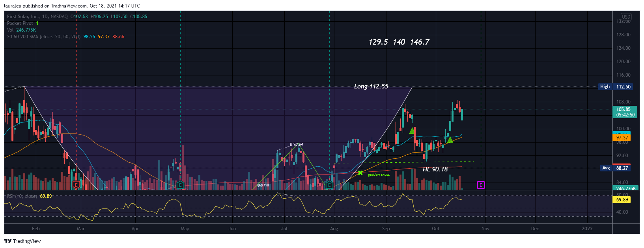Click the green pocket pivot triangle in September
Viewport: 644px width, 248px height.
click(x=412, y=131)
